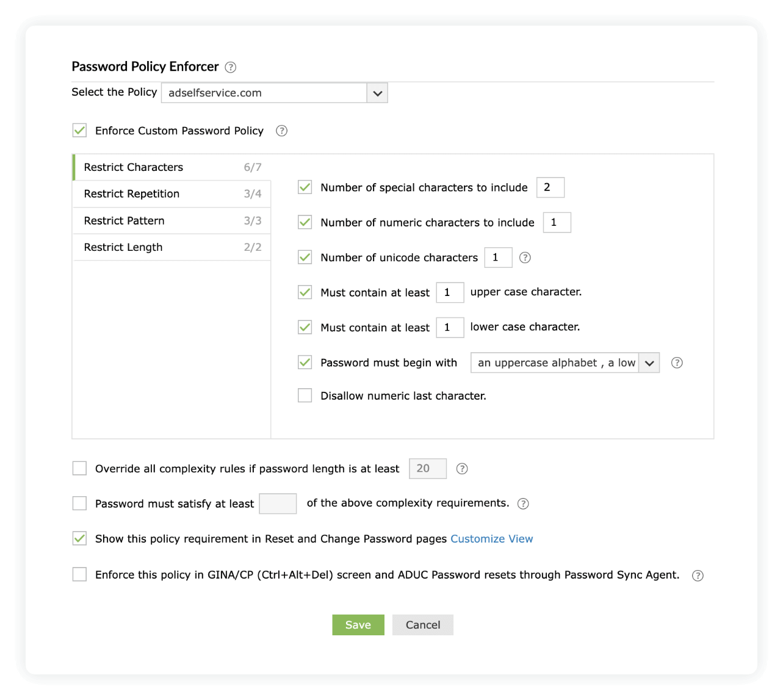Image resolution: width=783 pixels, height=700 pixels.
Task: Click help icon beside Password must begin with
Action: (677, 363)
